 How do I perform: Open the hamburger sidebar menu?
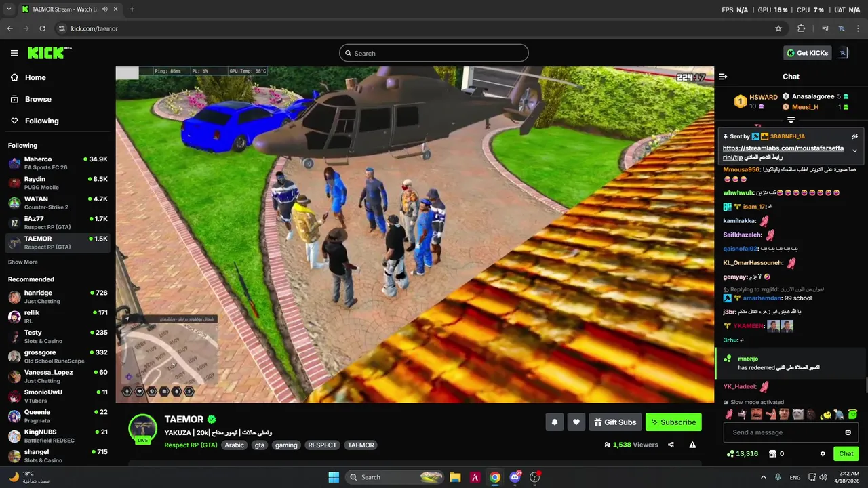pyautogui.click(x=14, y=53)
